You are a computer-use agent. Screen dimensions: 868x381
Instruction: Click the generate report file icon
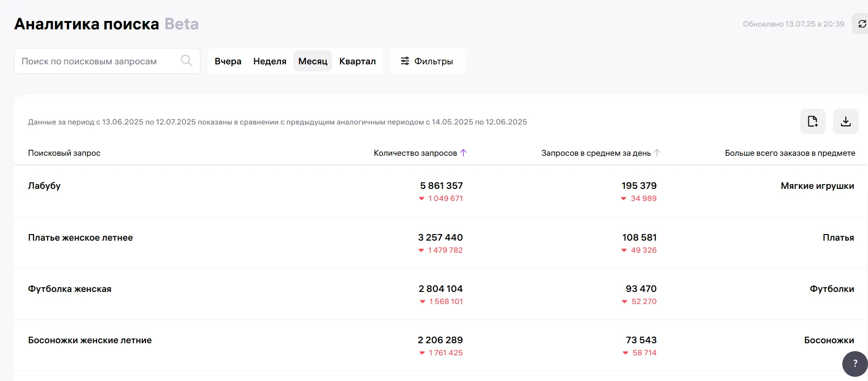812,121
